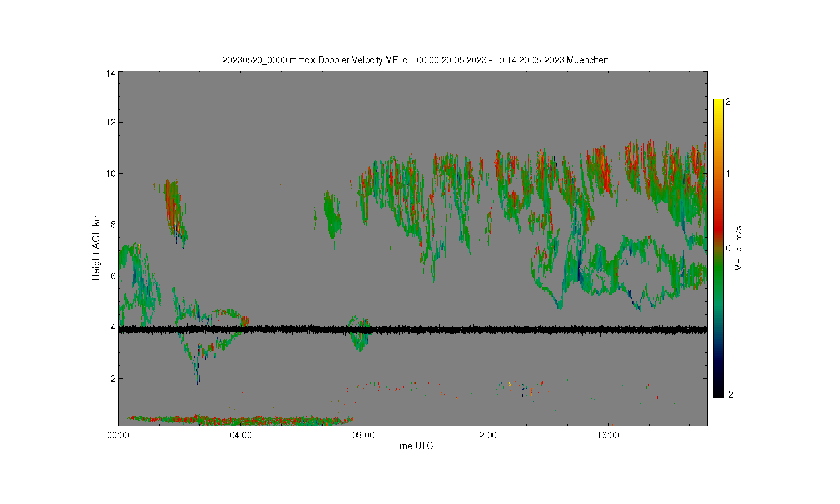
Task: Click the 00:00 time tick label
Action: [119, 435]
